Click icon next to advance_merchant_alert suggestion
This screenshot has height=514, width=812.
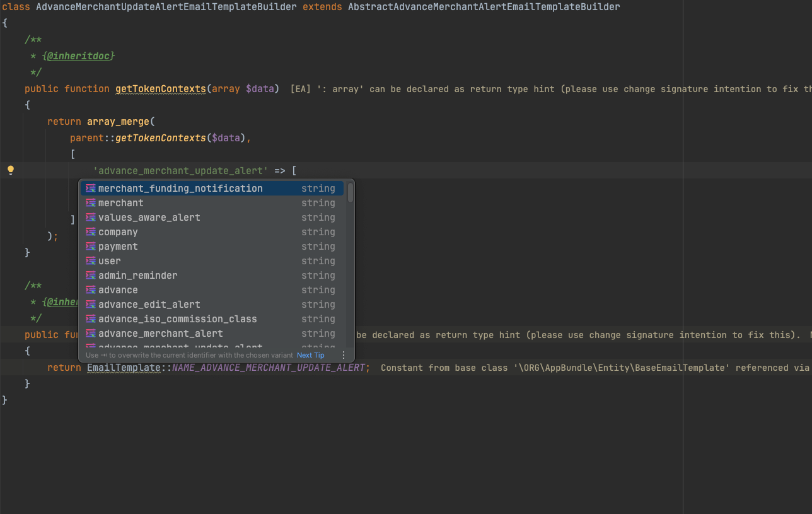pyautogui.click(x=91, y=334)
